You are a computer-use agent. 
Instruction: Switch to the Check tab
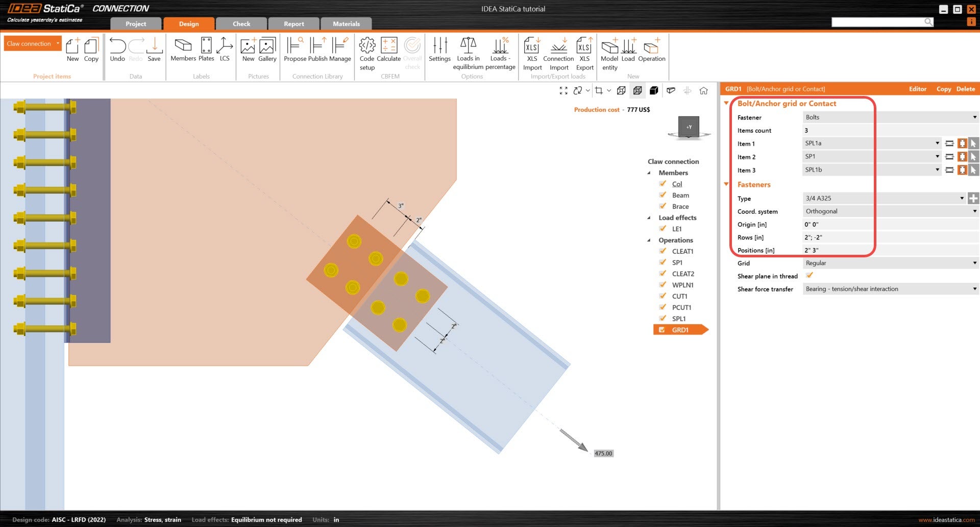click(x=241, y=23)
